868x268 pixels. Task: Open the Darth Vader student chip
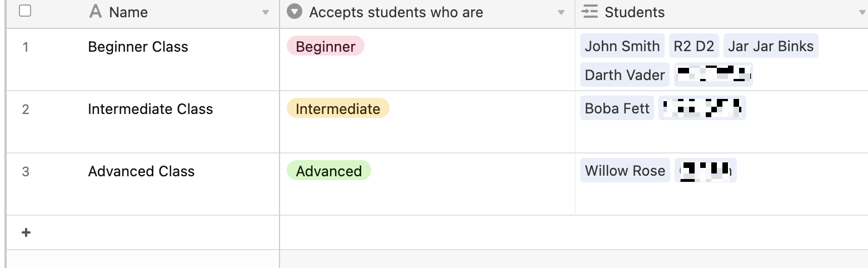coord(625,75)
